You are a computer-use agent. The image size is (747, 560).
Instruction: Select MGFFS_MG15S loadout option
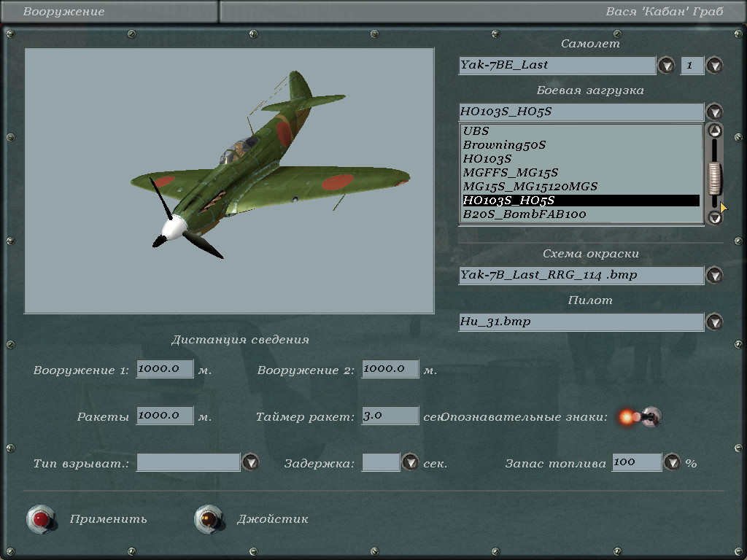[581, 172]
